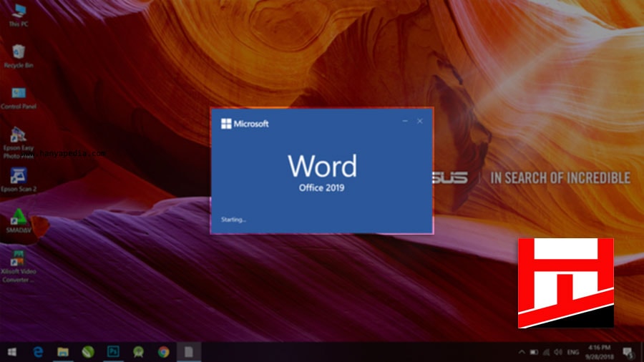Open the volume control tray icon

pyautogui.click(x=557, y=352)
